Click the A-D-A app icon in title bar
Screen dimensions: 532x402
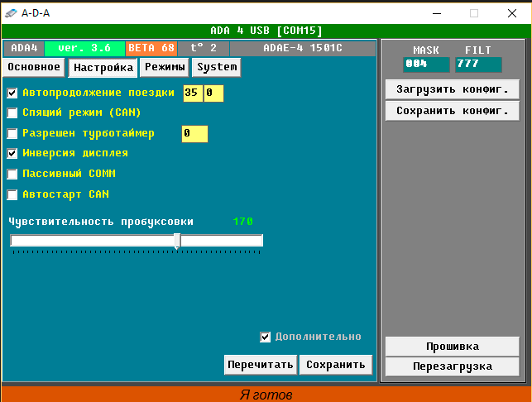click(11, 12)
